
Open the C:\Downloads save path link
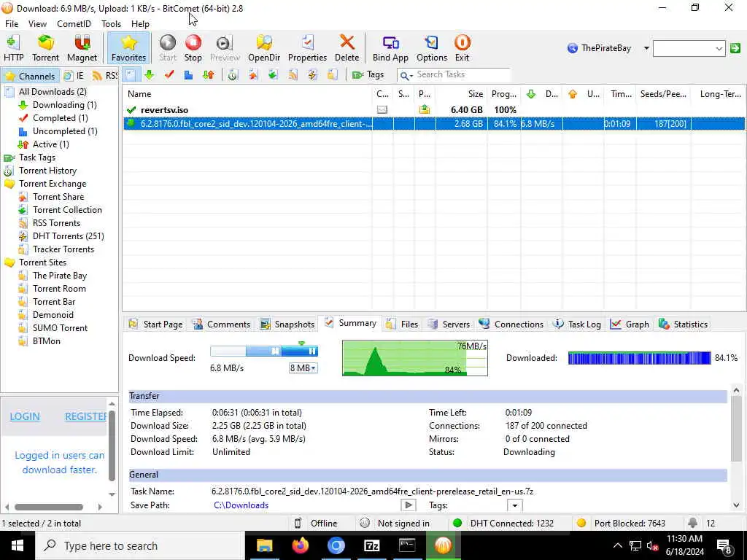point(241,505)
